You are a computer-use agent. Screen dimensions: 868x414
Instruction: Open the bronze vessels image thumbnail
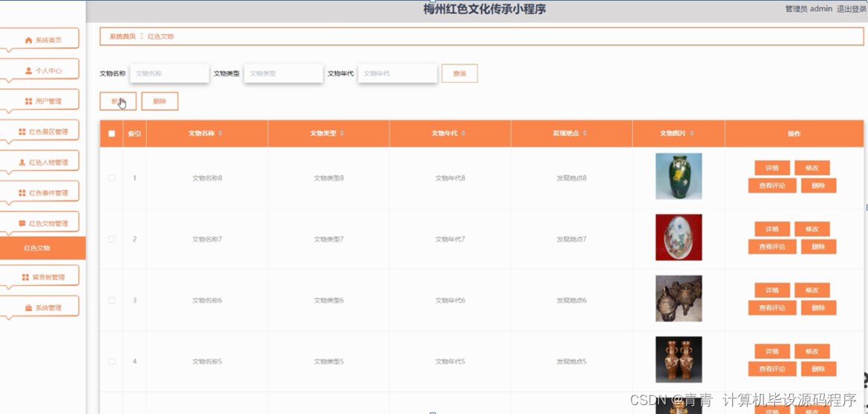678,298
